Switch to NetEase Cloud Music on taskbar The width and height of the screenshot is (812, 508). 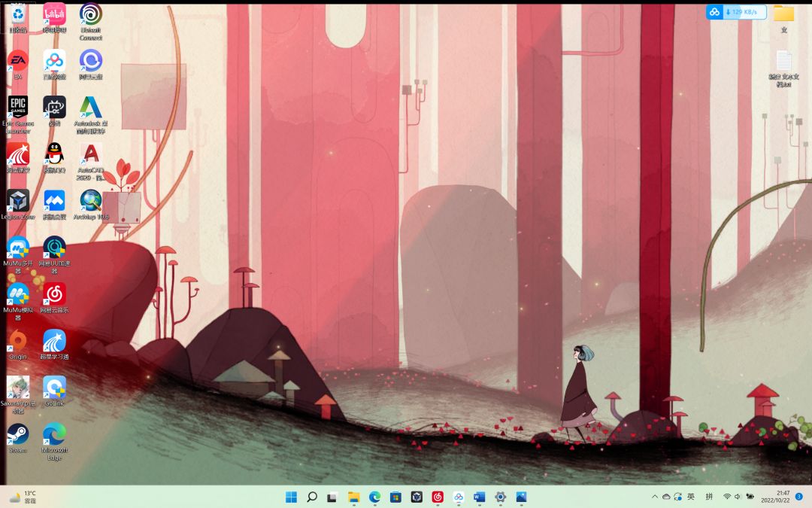438,497
